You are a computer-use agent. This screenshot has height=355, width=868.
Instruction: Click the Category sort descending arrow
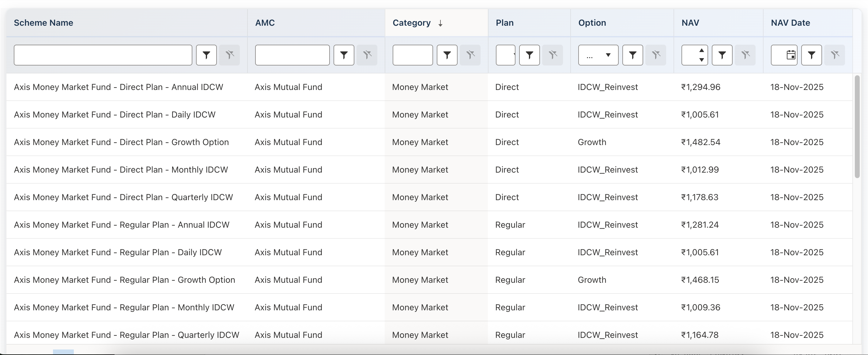[440, 23]
